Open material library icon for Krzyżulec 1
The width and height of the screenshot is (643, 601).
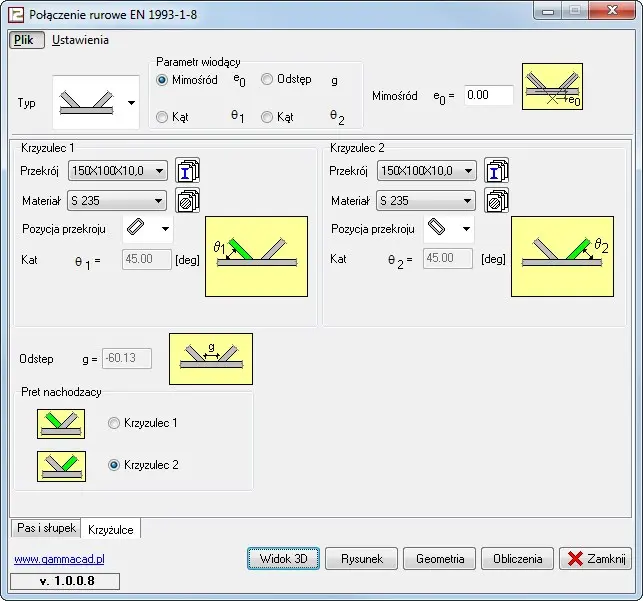click(x=188, y=201)
